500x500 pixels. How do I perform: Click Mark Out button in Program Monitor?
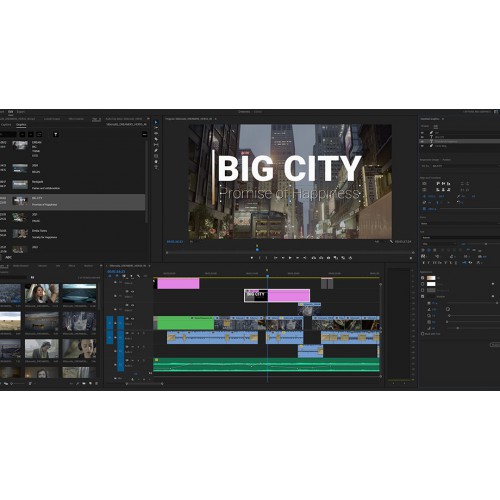click(x=266, y=258)
